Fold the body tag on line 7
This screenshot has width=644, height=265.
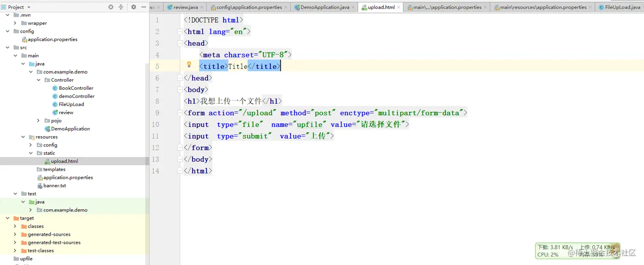[x=180, y=89]
